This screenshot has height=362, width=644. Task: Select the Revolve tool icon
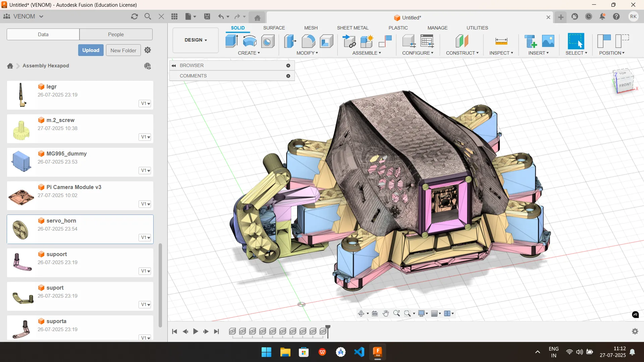coord(250,41)
